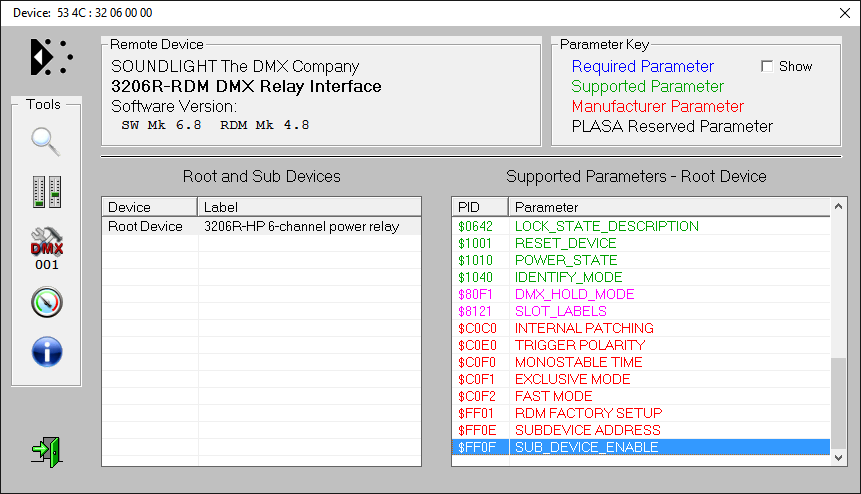Open the DMX 001 address tool

click(x=46, y=247)
